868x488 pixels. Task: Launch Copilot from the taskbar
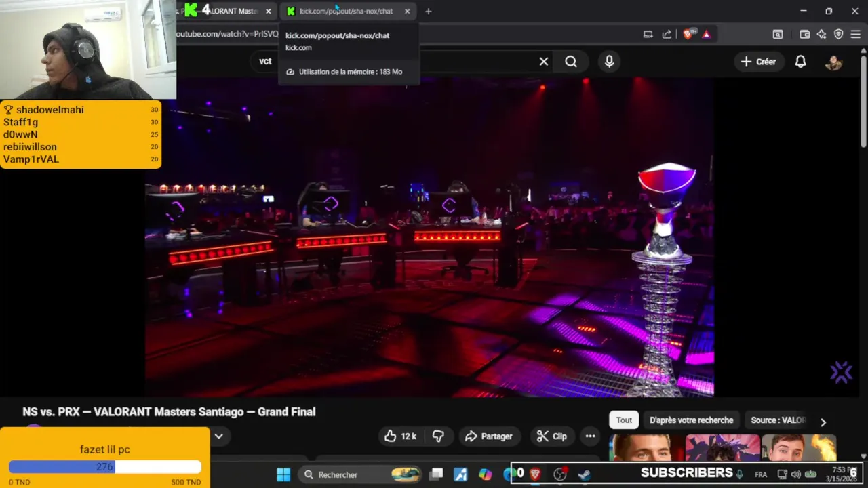(485, 474)
